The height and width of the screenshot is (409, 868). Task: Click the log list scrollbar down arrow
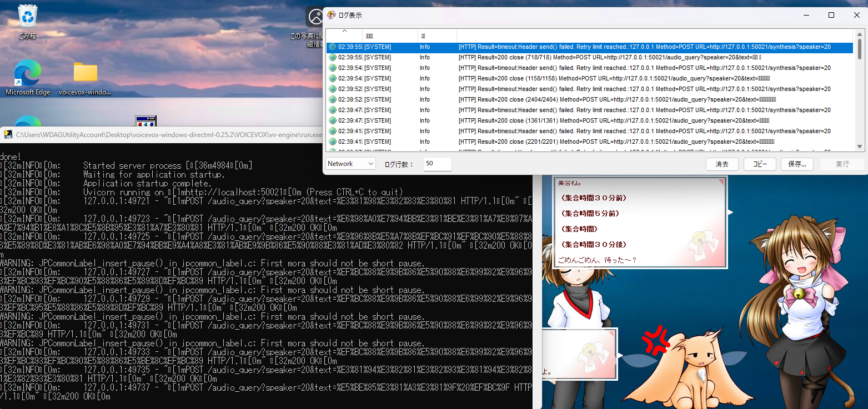(x=860, y=147)
